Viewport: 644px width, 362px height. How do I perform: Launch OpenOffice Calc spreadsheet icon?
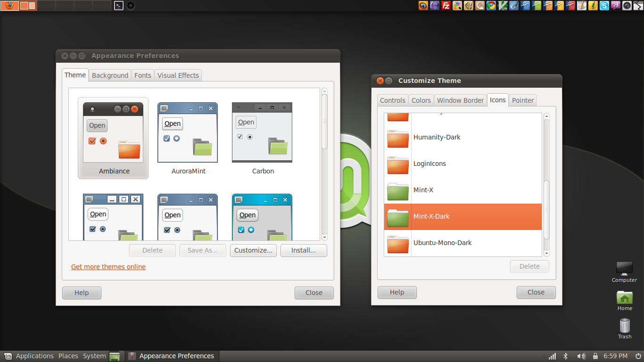(x=537, y=6)
